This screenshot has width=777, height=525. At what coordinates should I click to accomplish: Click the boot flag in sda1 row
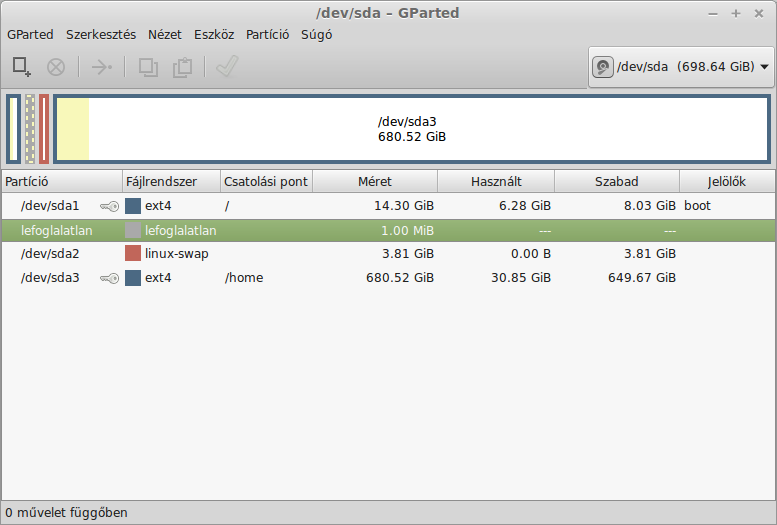click(x=697, y=206)
